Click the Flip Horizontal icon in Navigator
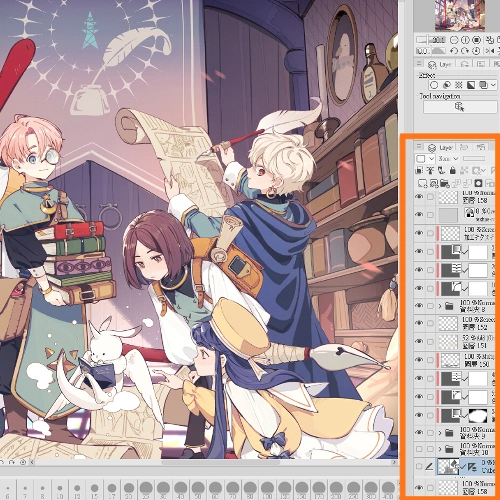Image resolution: width=500 pixels, height=500 pixels. point(489,51)
